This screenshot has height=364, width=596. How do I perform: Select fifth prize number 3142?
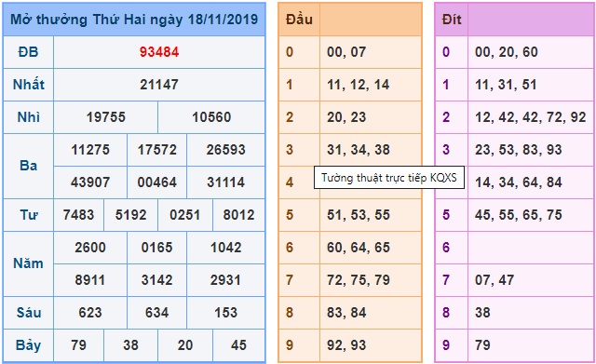pos(157,280)
